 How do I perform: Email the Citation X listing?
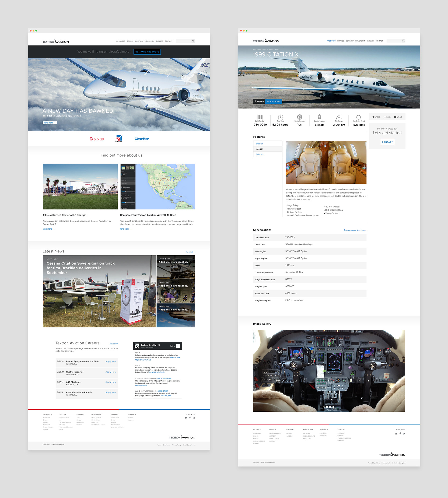pos(398,117)
